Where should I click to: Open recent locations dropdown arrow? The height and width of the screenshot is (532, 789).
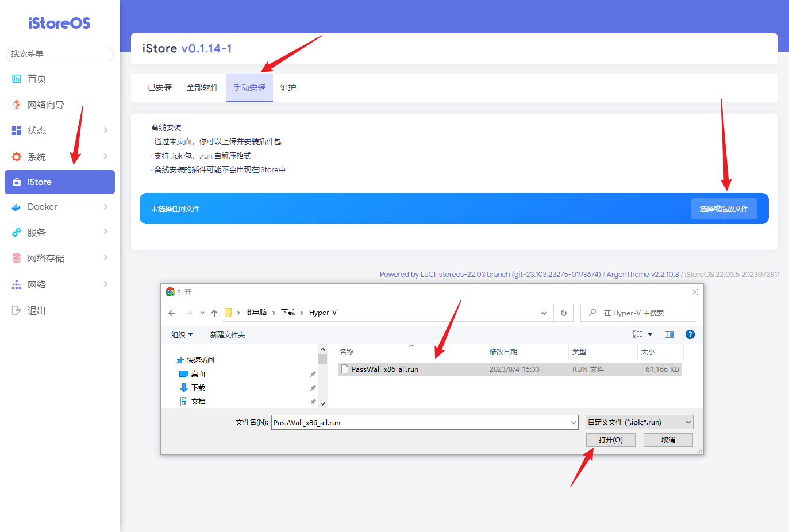click(202, 313)
